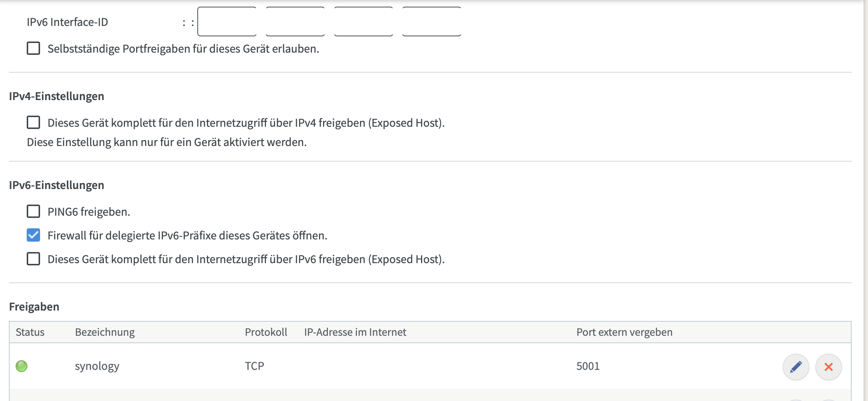Focus the first IPv6 Interface-ID field

pyautogui.click(x=227, y=21)
